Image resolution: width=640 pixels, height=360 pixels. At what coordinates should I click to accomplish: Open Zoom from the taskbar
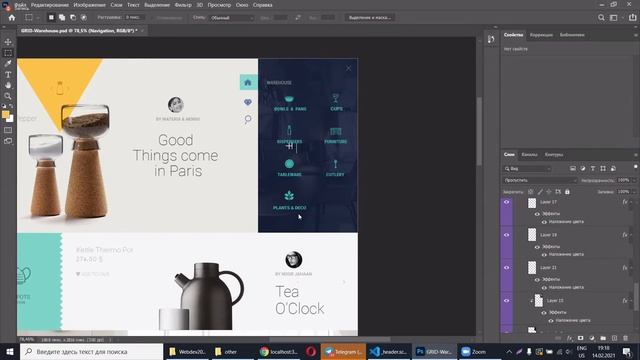[474, 351]
